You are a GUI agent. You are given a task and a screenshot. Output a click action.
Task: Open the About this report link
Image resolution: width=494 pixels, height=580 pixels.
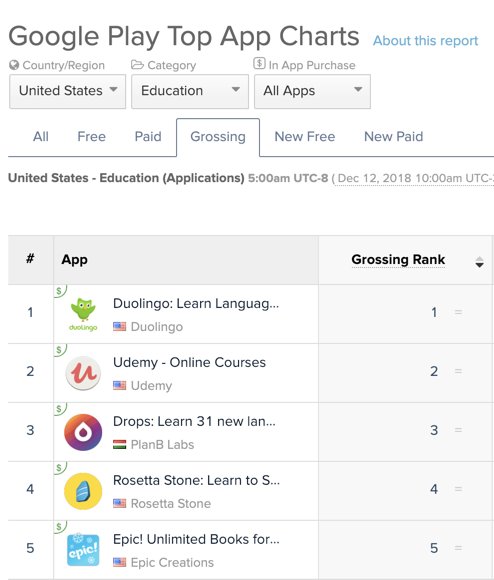pos(425,41)
